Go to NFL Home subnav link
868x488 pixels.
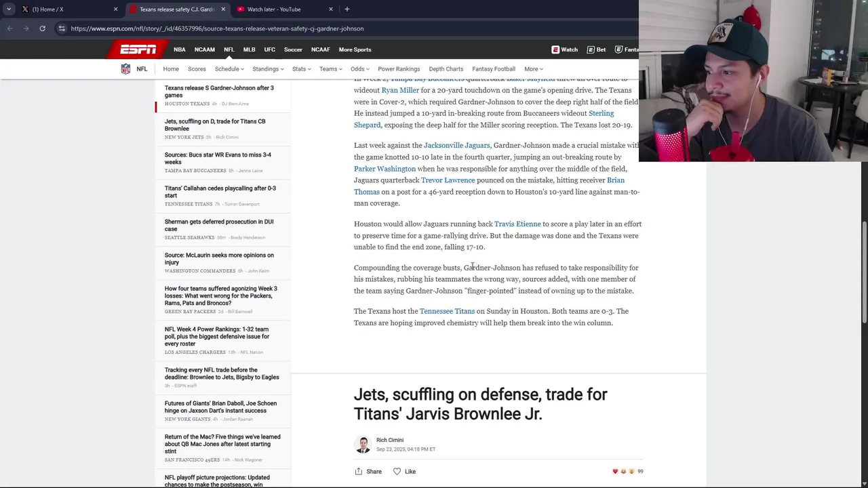[x=171, y=69]
